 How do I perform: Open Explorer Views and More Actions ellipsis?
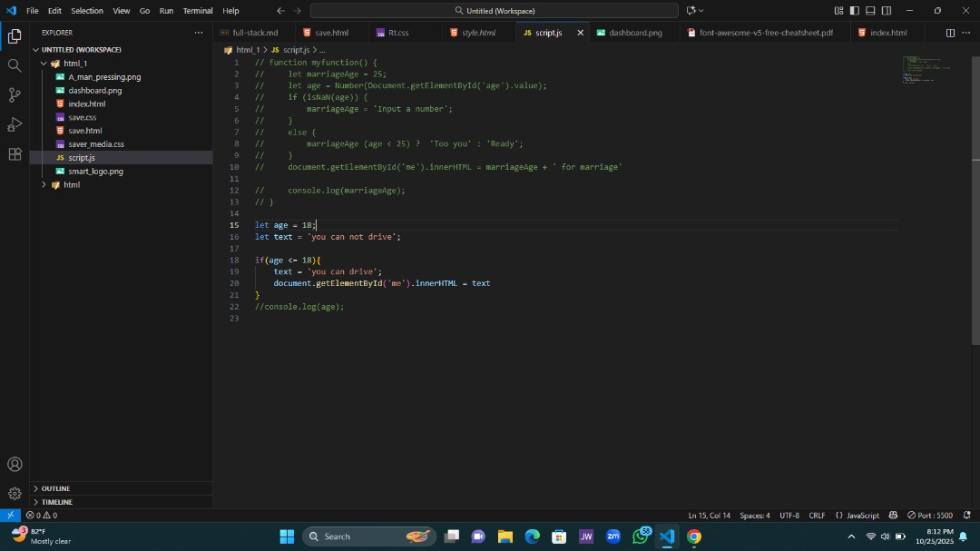199,33
